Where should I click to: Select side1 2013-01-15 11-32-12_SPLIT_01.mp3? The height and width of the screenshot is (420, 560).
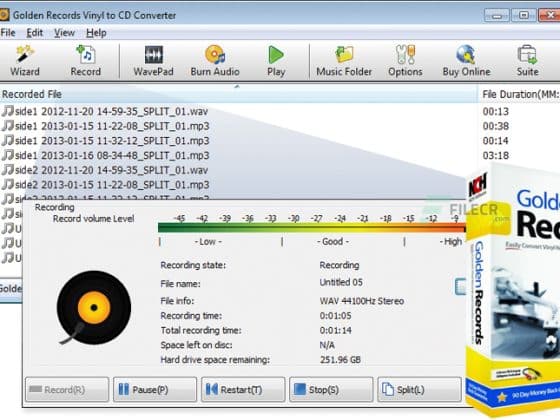tap(105, 141)
